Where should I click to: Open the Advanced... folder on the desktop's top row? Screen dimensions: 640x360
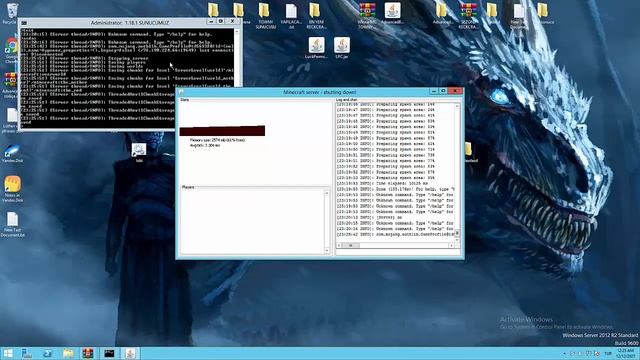click(442, 13)
